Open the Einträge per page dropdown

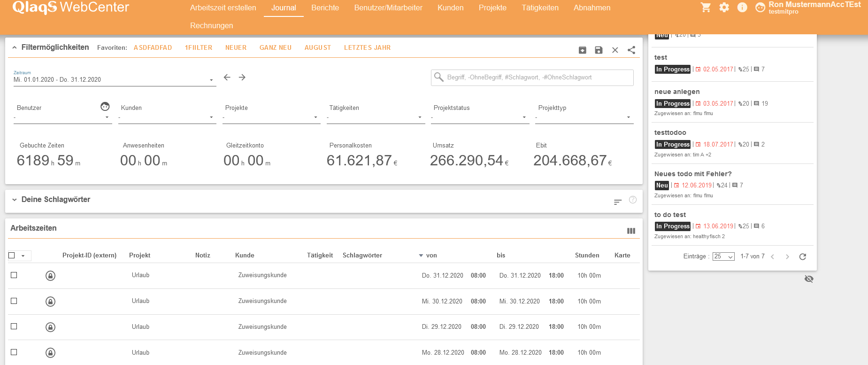(x=723, y=256)
